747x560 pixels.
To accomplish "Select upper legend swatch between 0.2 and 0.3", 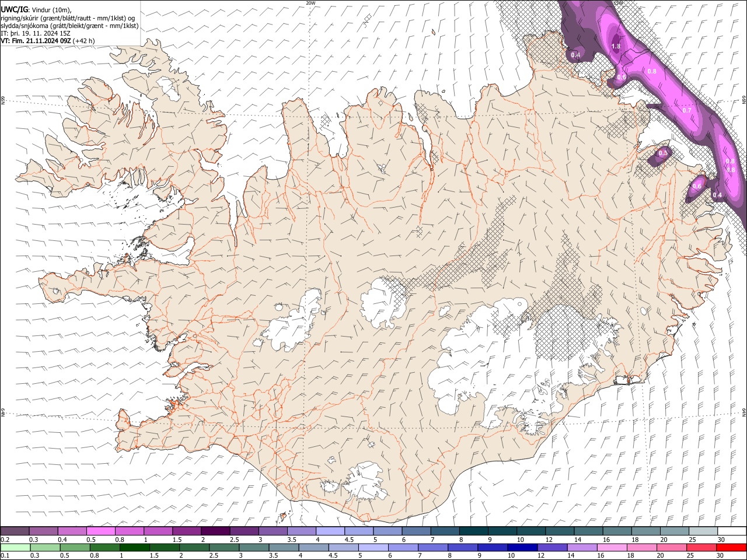I will 15,531.
